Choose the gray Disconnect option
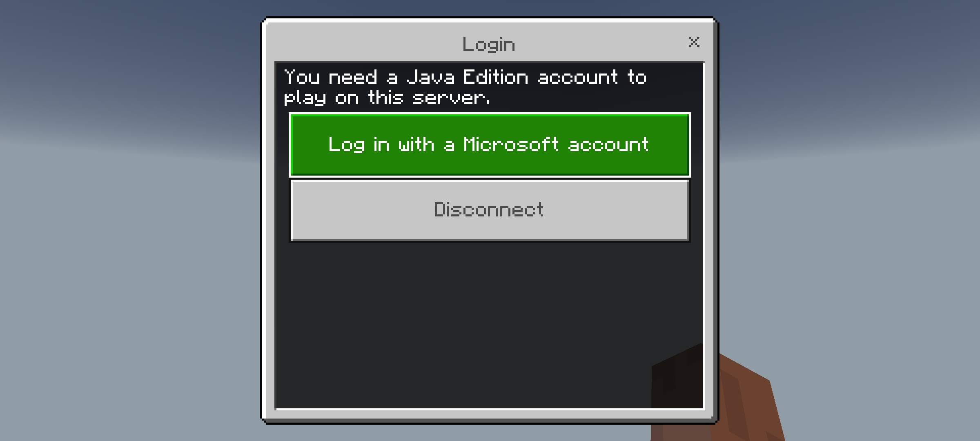980x441 pixels. [x=490, y=210]
